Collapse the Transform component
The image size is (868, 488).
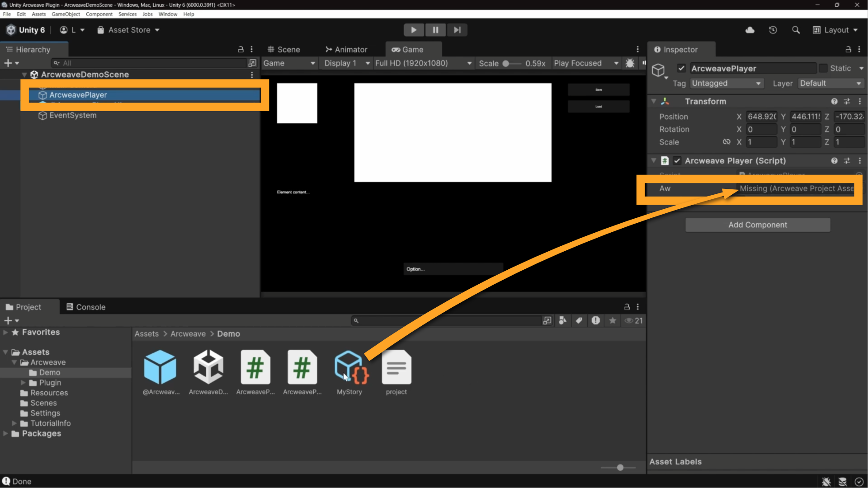[654, 101]
